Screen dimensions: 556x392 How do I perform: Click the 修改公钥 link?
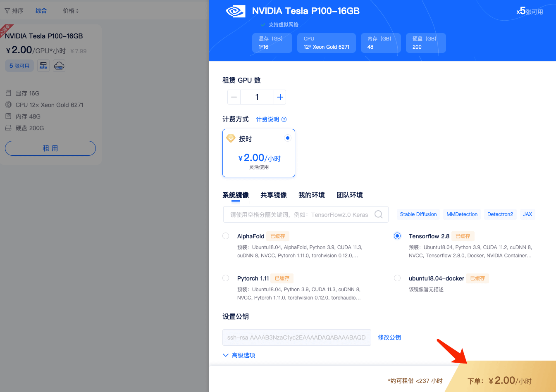[389, 337]
